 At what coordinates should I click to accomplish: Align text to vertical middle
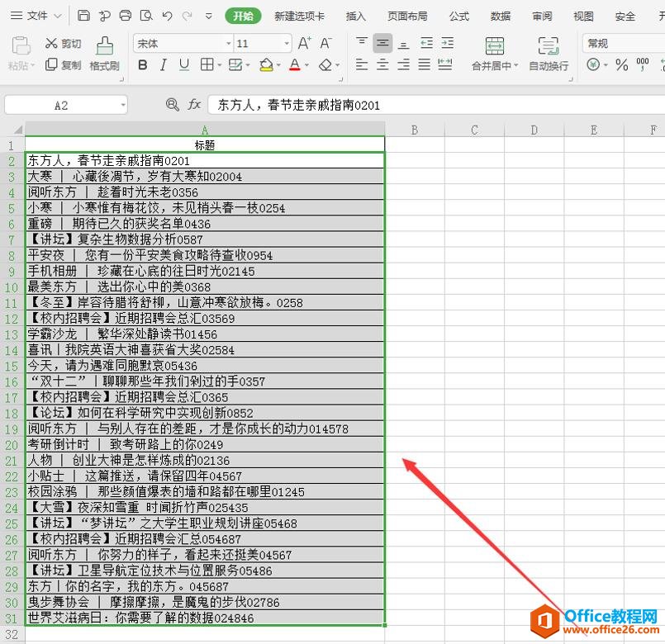tap(382, 43)
